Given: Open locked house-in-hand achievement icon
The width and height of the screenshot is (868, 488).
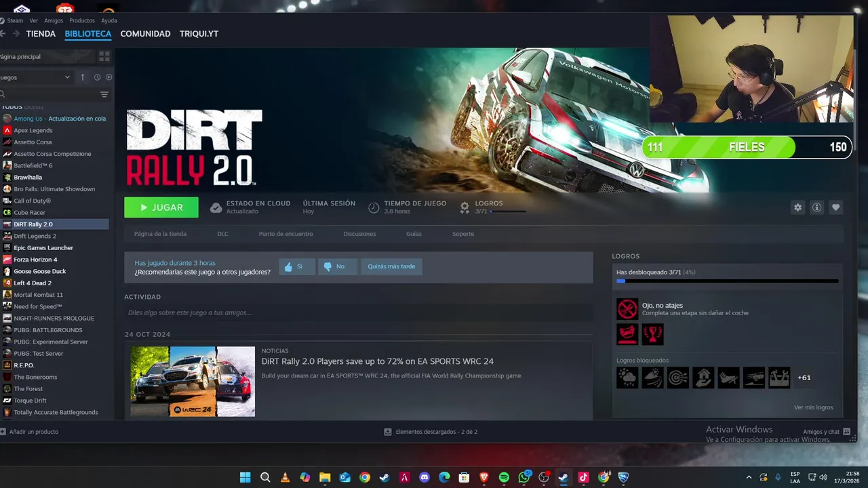Looking at the screenshot, I should coord(703,378).
